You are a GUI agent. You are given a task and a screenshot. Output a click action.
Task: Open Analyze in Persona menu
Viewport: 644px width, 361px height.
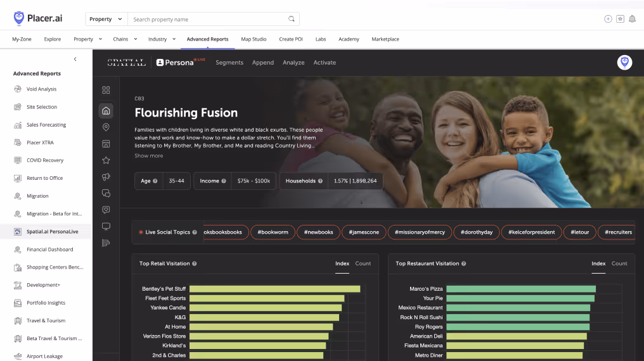(x=293, y=62)
